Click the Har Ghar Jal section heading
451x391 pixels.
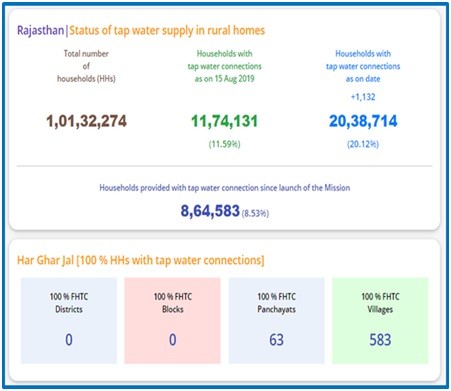click(x=141, y=260)
